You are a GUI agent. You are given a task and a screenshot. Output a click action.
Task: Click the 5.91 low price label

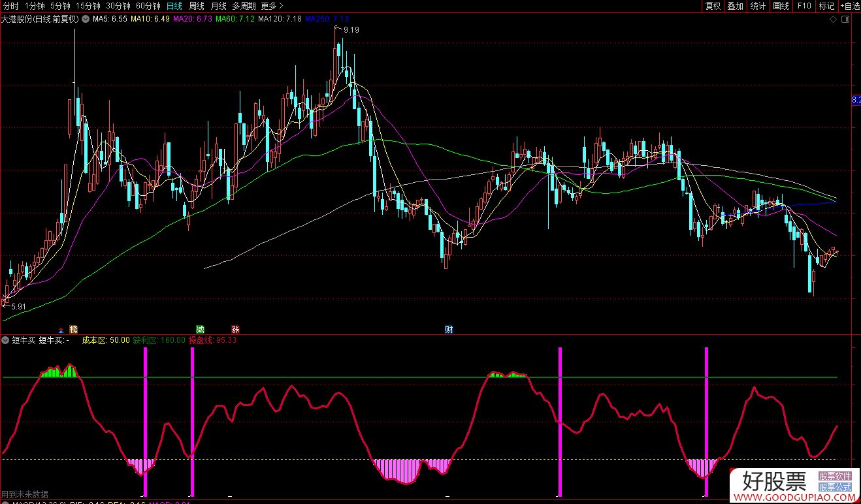(17, 306)
